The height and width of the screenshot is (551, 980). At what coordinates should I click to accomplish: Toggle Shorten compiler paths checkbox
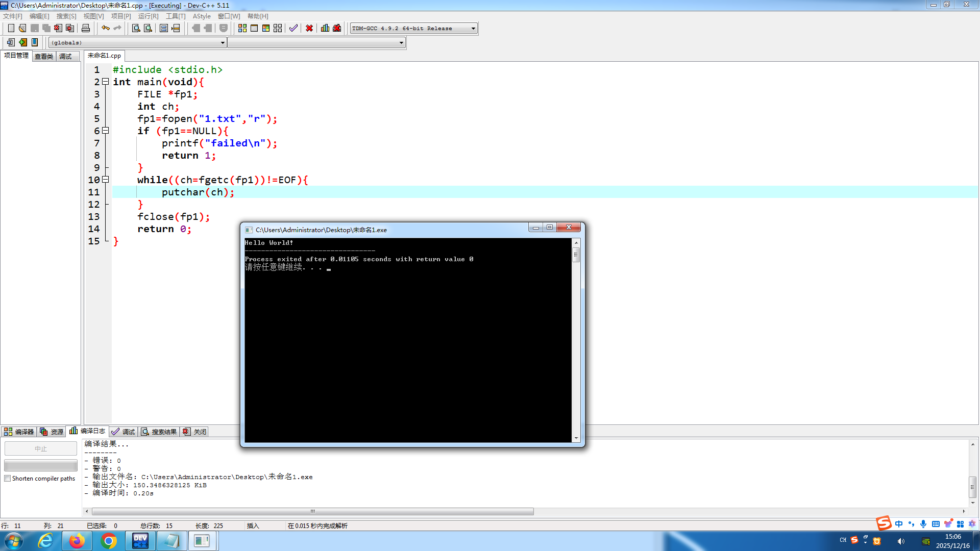click(x=8, y=479)
